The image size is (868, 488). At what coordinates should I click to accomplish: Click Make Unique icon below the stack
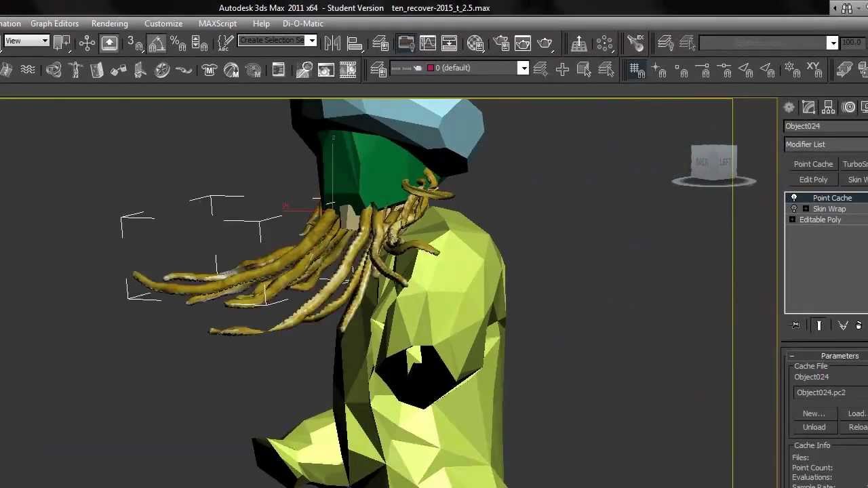843,325
